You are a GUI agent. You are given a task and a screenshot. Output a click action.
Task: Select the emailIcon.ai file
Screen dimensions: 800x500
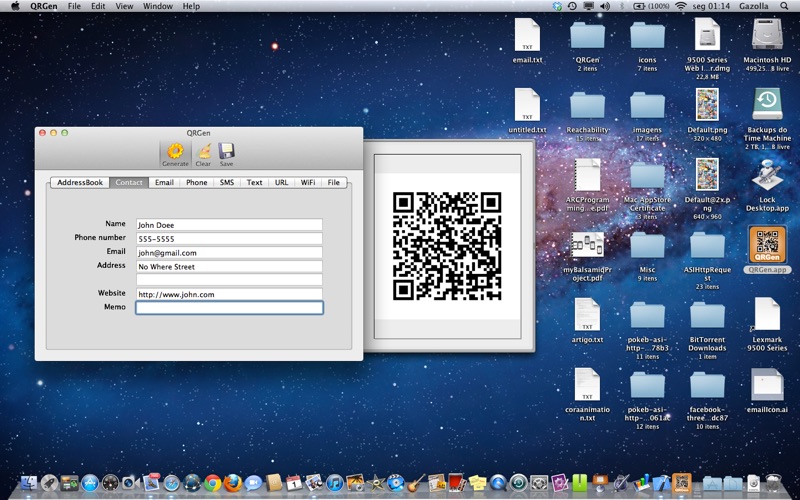pos(767,390)
